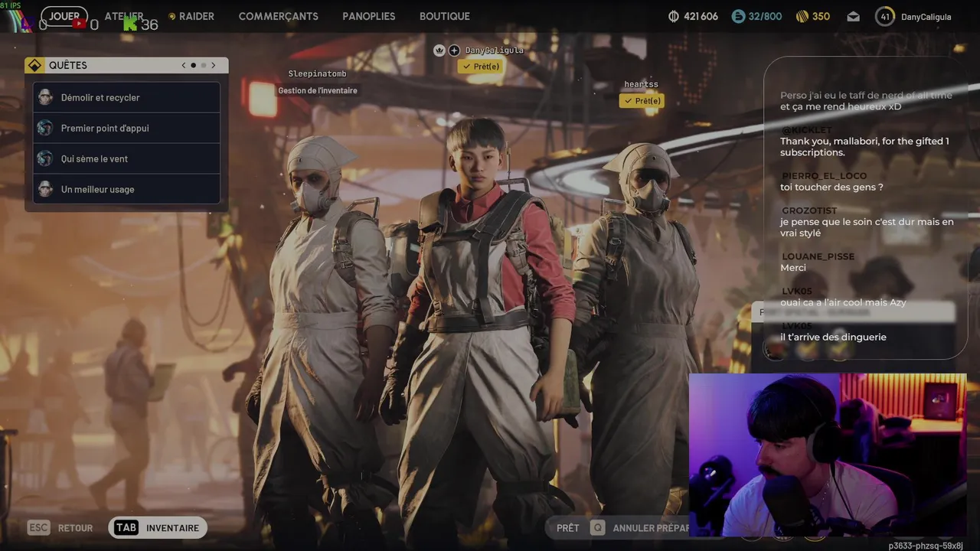
Task: Click DanyCaligula's Prêt(e) ready badge
Action: coord(481,67)
